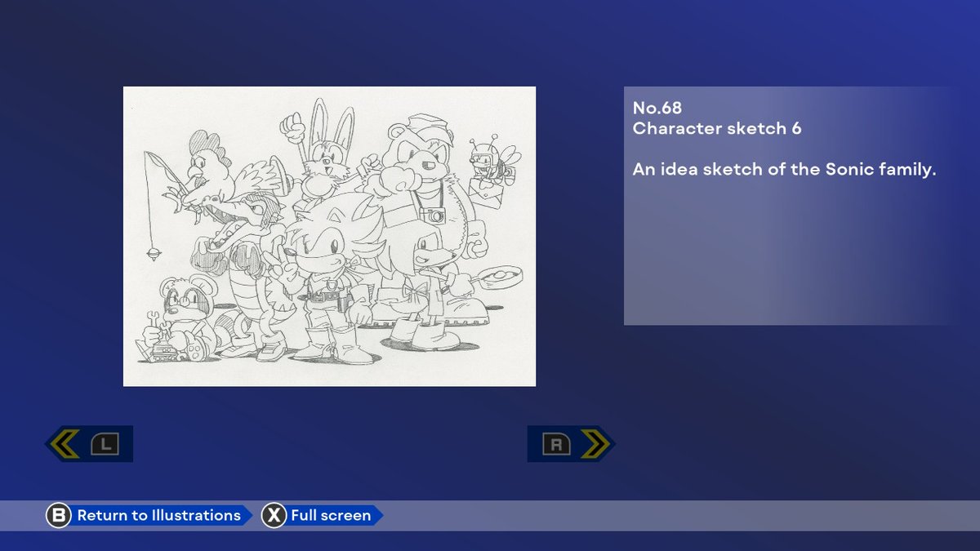Go to the previous illustration with the left chevron
980x551 pixels.
[65, 444]
